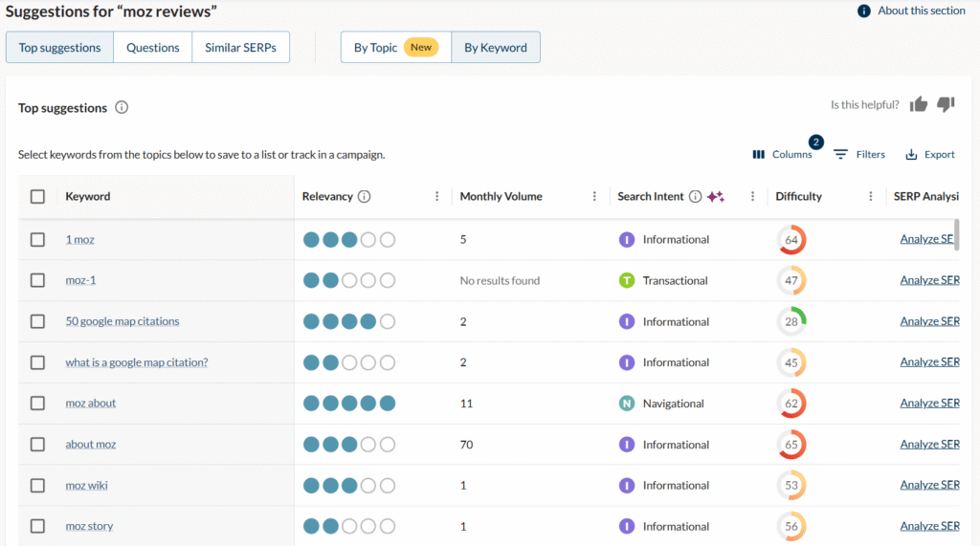The image size is (980, 546).
Task: Click Navigational intent icon in moz about row
Action: [626, 404]
